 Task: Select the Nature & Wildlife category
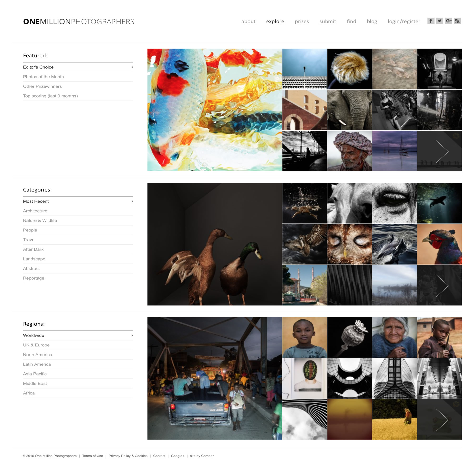[x=40, y=221]
